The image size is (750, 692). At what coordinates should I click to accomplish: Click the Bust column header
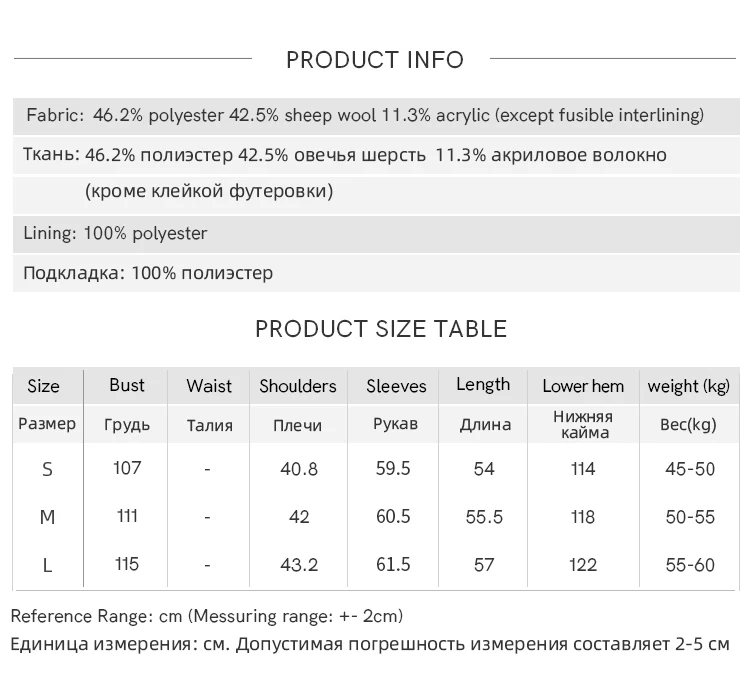pyautogui.click(x=127, y=385)
